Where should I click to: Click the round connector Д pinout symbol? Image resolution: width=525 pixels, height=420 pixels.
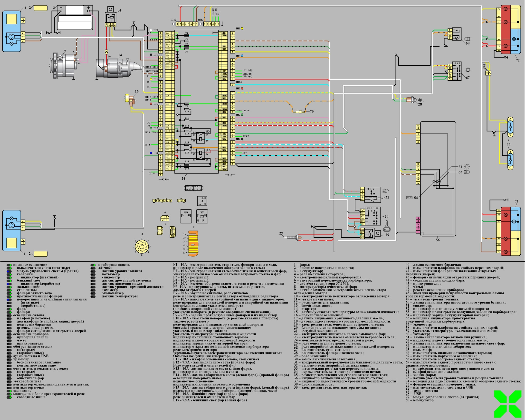click(x=142, y=247)
